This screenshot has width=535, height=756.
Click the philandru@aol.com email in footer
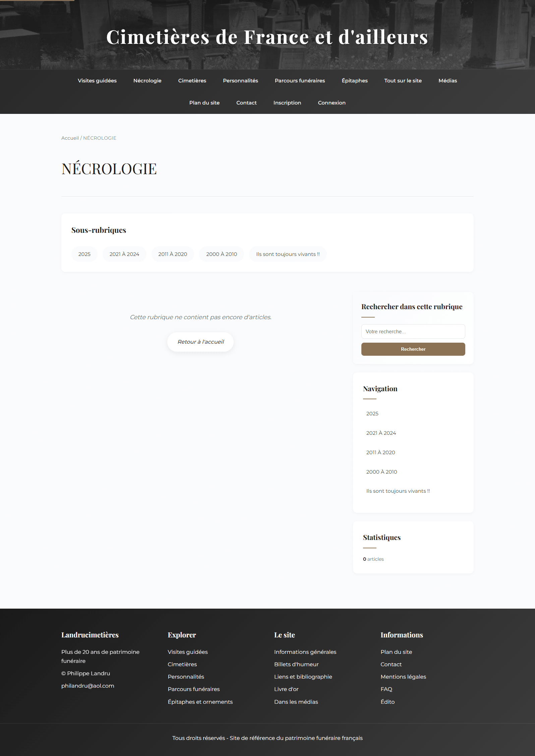pos(87,686)
